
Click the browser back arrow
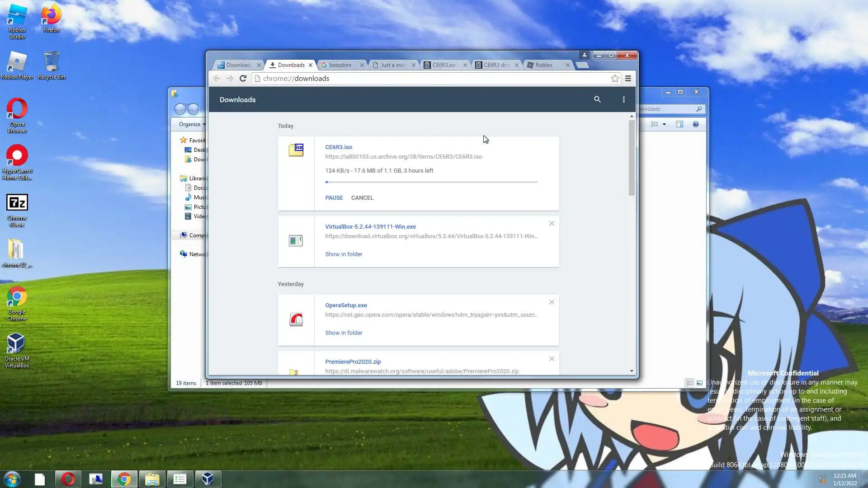pyautogui.click(x=217, y=79)
